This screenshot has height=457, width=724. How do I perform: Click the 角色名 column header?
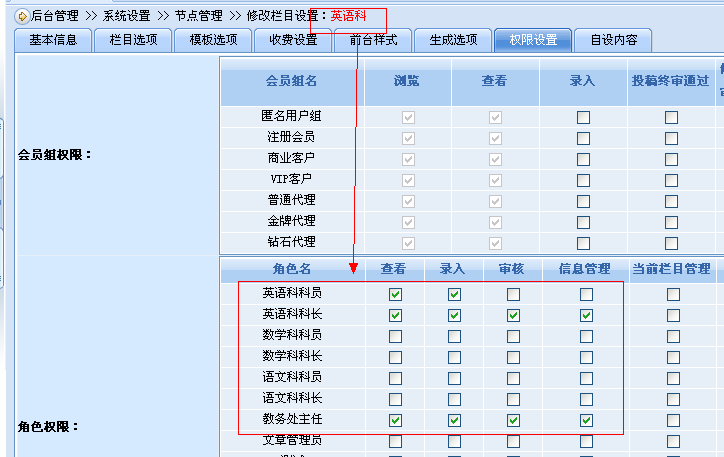click(x=291, y=269)
